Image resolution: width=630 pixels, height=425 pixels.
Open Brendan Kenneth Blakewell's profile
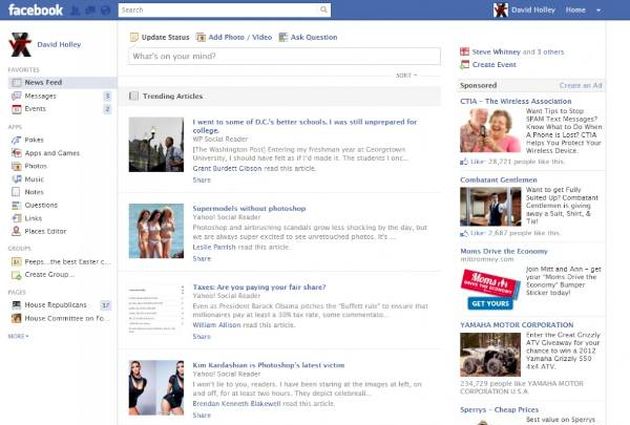coord(236,403)
